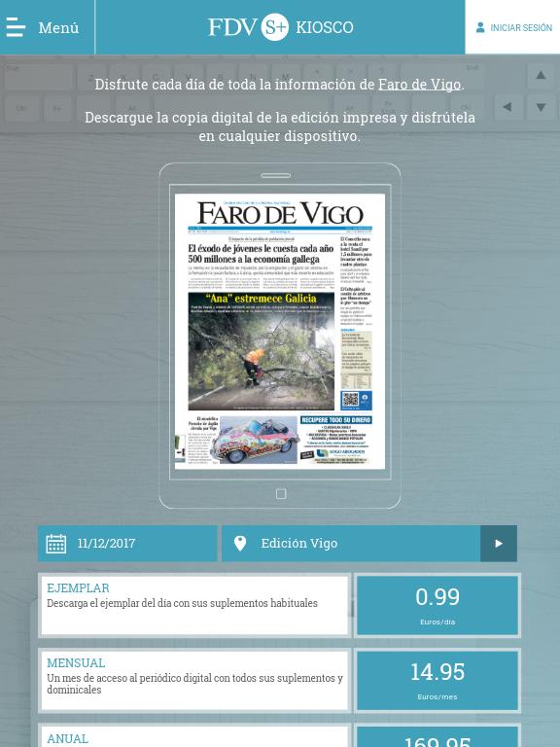Click the location pin icon

(x=240, y=544)
